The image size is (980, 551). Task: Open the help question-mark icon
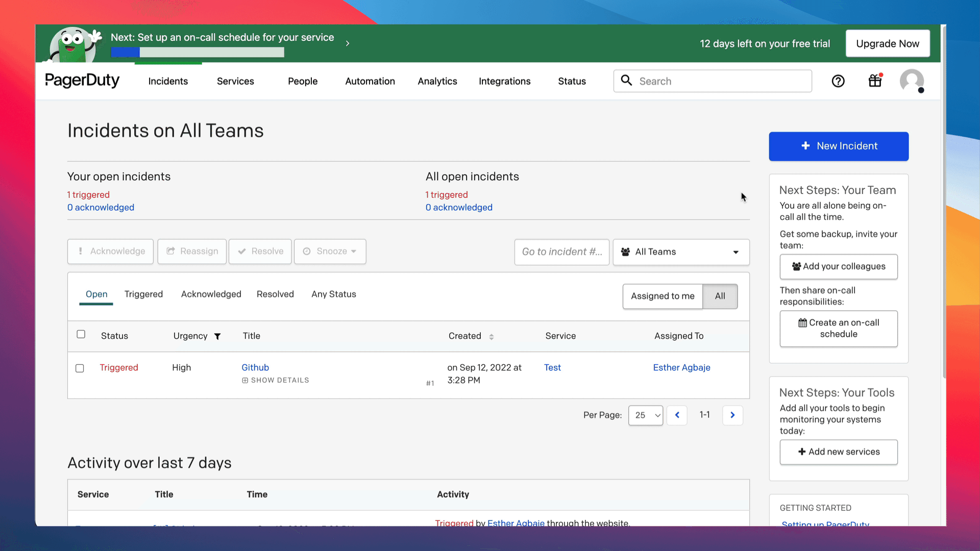[x=838, y=81]
